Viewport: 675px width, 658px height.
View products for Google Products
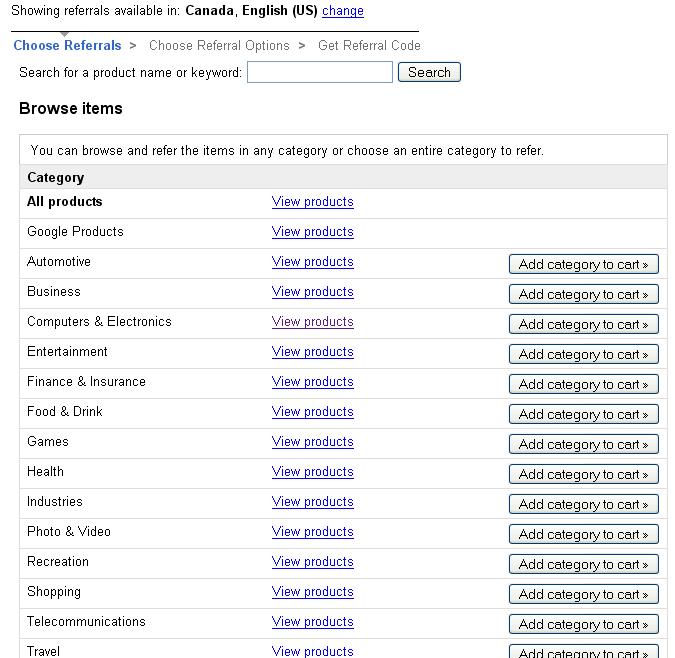(x=313, y=232)
